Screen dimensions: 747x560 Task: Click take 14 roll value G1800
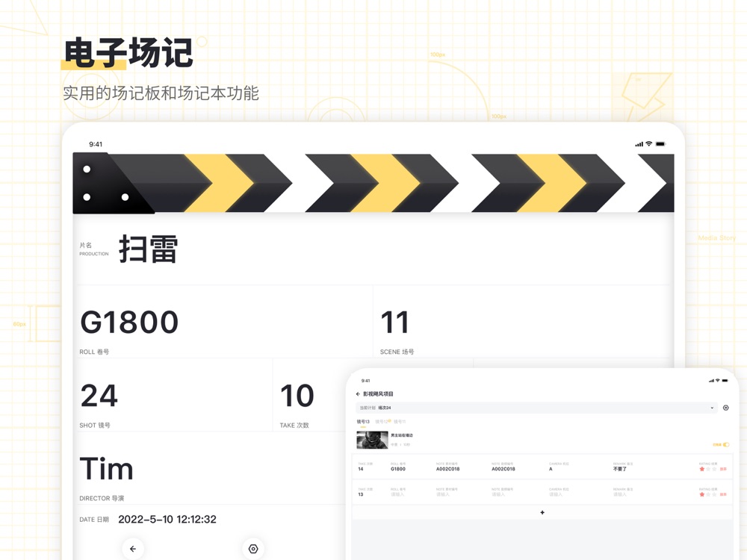point(398,469)
